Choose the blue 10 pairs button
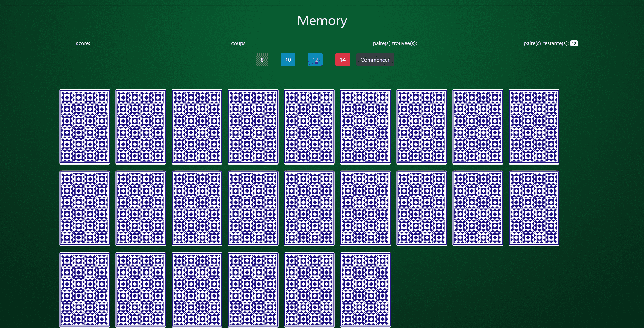The height and width of the screenshot is (328, 644). coord(288,60)
